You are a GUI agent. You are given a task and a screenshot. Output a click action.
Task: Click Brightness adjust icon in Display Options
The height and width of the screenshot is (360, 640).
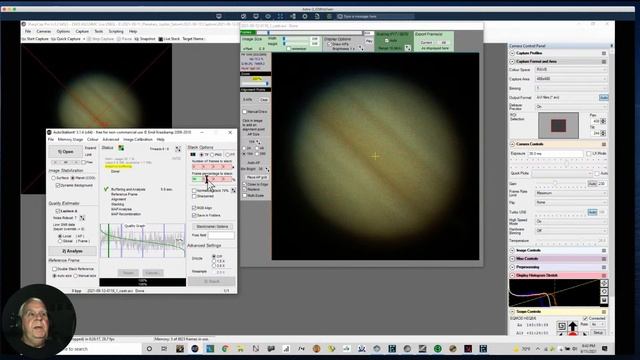coord(360,49)
